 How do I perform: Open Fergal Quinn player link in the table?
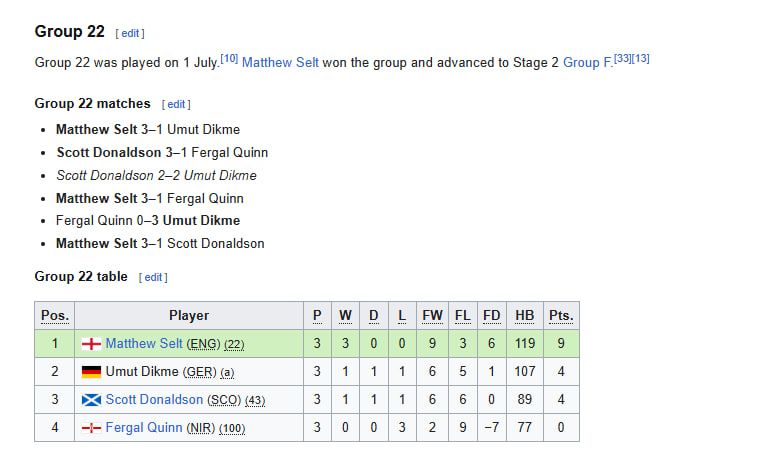click(x=144, y=427)
